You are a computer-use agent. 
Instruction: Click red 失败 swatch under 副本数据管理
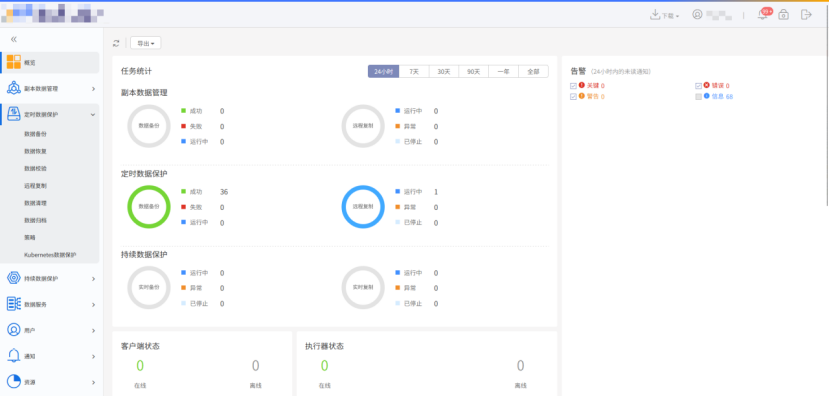click(183, 126)
